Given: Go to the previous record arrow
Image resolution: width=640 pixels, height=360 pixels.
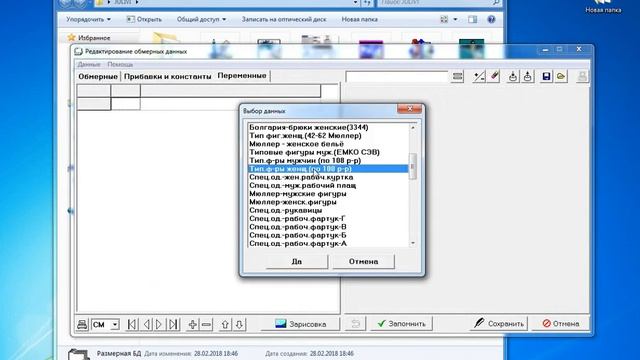Looking at the screenshot, I should pos(146,324).
